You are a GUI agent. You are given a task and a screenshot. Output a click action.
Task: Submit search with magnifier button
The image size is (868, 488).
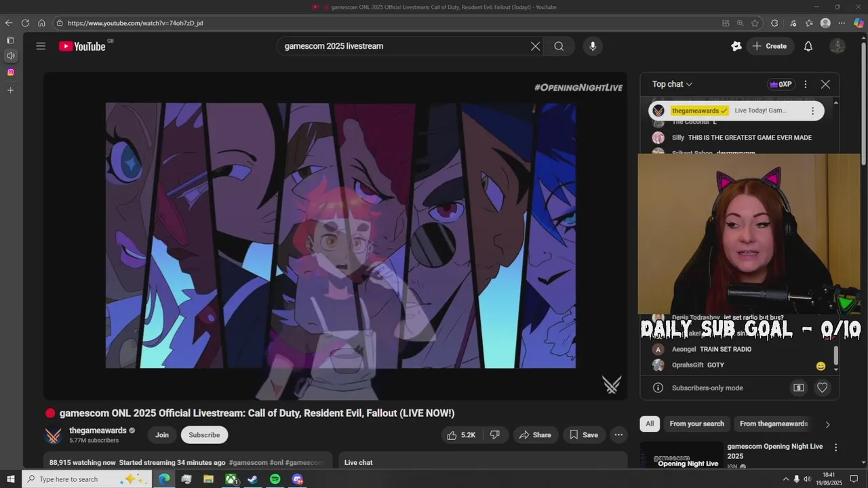point(559,46)
